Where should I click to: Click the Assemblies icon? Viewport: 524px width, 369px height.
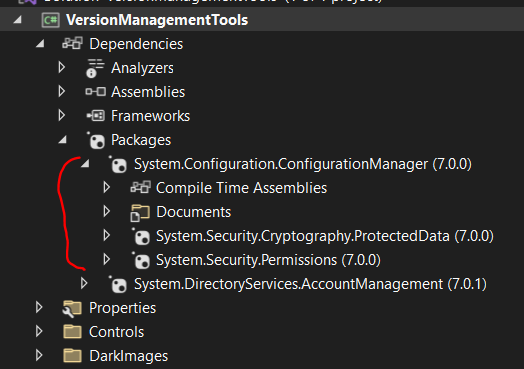pyautogui.click(x=96, y=92)
